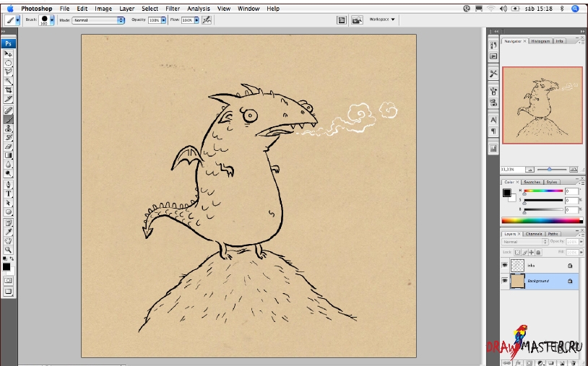Image resolution: width=588 pixels, height=366 pixels.
Task: Select the Crop tool
Action: click(x=9, y=90)
